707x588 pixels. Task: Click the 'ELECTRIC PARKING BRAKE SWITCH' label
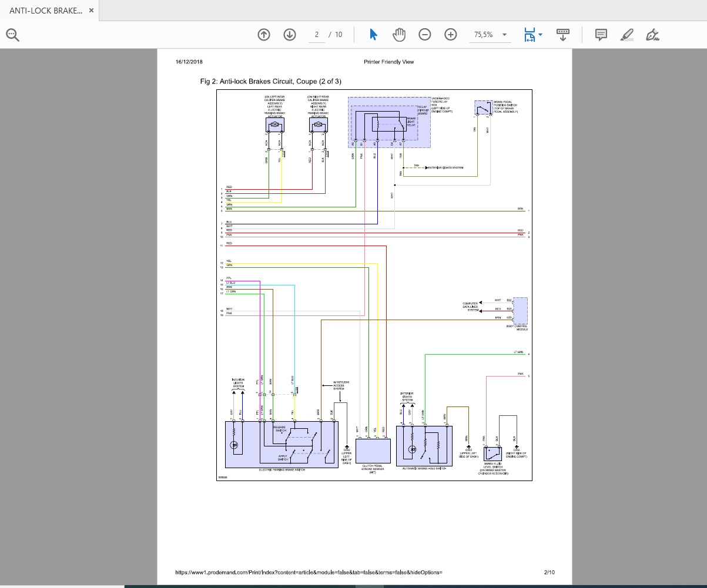(x=282, y=470)
